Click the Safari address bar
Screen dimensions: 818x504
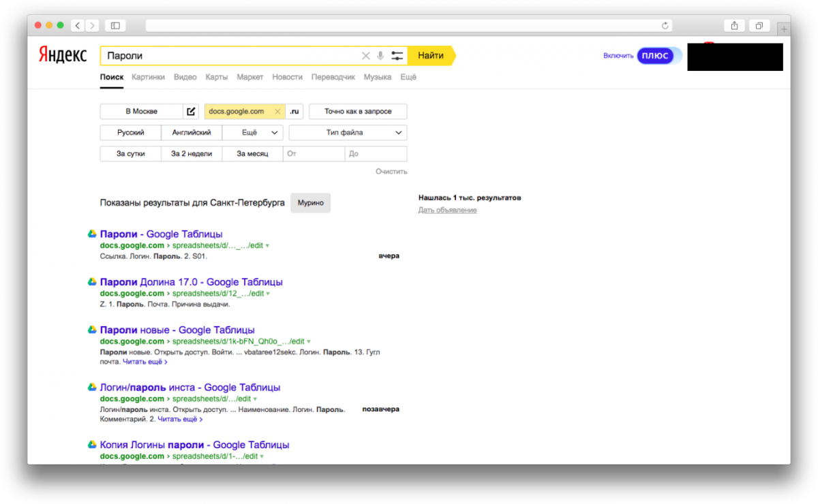[x=409, y=25]
